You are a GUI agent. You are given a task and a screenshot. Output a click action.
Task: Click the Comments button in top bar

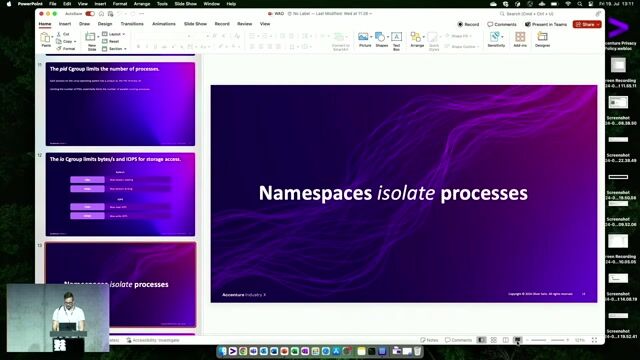[x=502, y=24]
